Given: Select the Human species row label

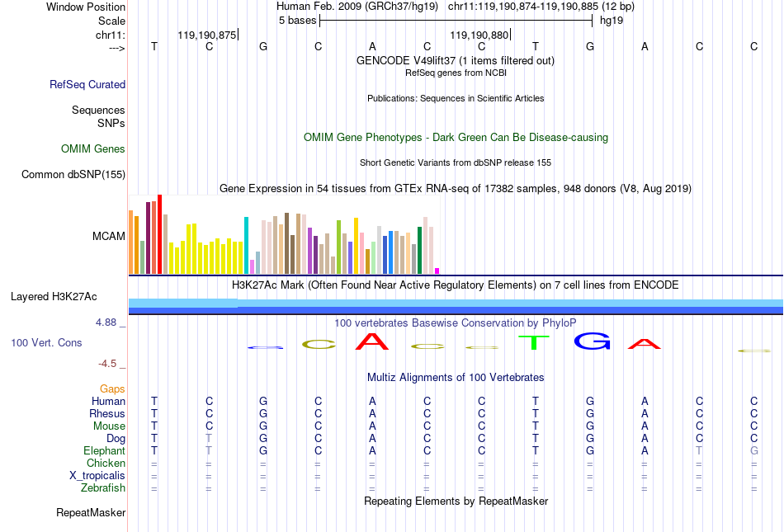Looking at the screenshot, I should (108, 401).
